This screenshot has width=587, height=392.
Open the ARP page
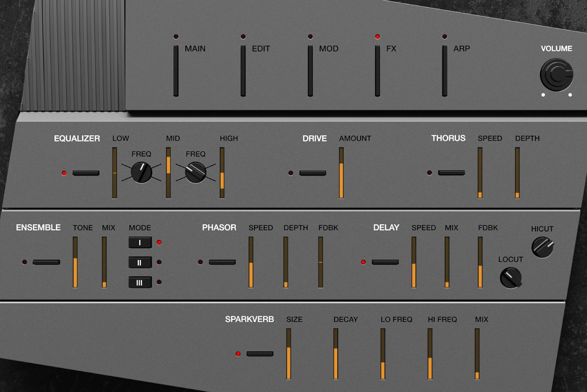tap(444, 70)
